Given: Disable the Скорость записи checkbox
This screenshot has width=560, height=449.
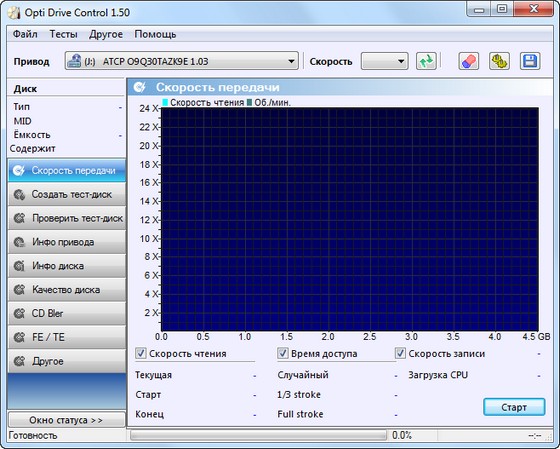Looking at the screenshot, I should (400, 354).
